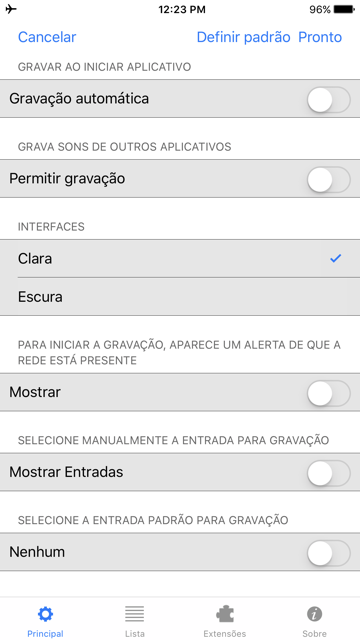Viewport: 360px width, 640px height.
Task: Tap the 12:23 PM clock
Action: [182, 9]
